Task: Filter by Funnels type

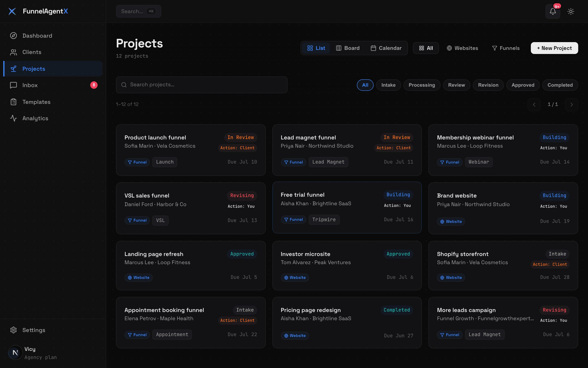Action: [x=506, y=48]
